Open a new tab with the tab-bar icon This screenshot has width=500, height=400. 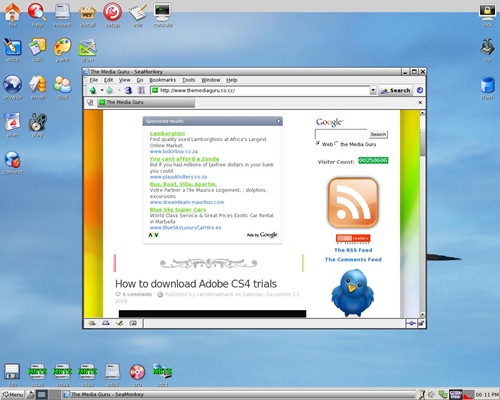[90, 102]
